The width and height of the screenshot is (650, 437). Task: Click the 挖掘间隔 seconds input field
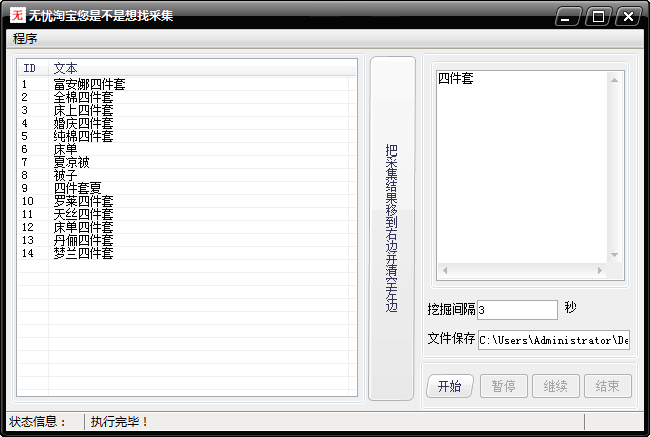click(x=517, y=310)
